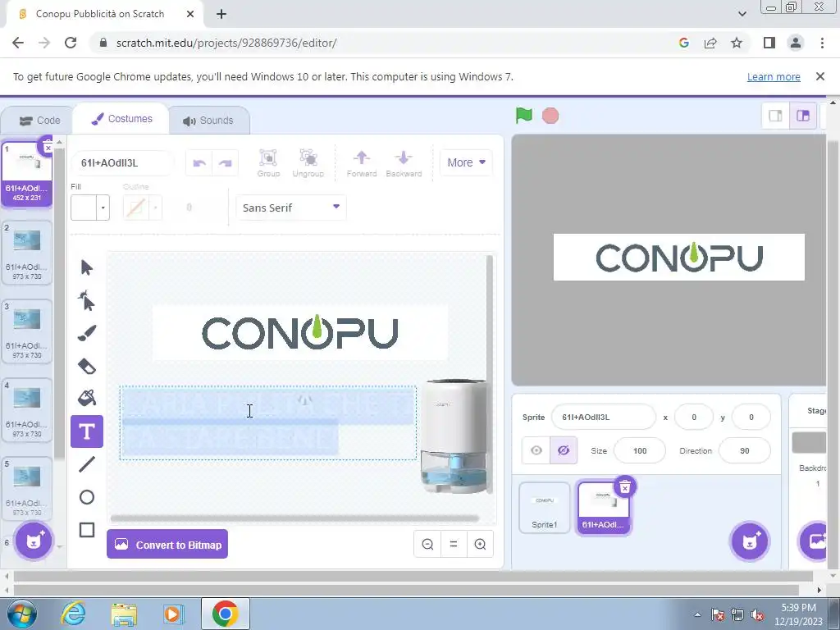
Task: Go back in browser history
Action: click(18, 43)
